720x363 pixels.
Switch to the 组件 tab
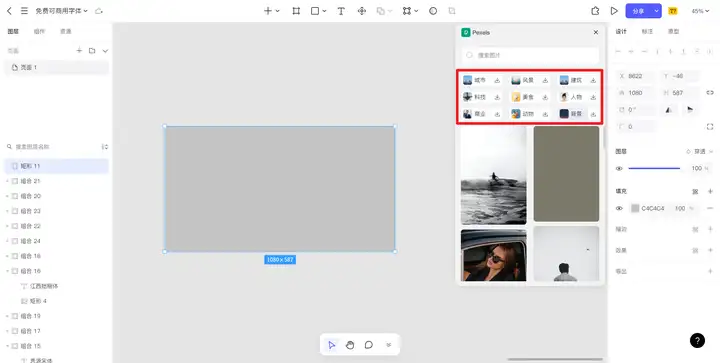click(x=39, y=32)
